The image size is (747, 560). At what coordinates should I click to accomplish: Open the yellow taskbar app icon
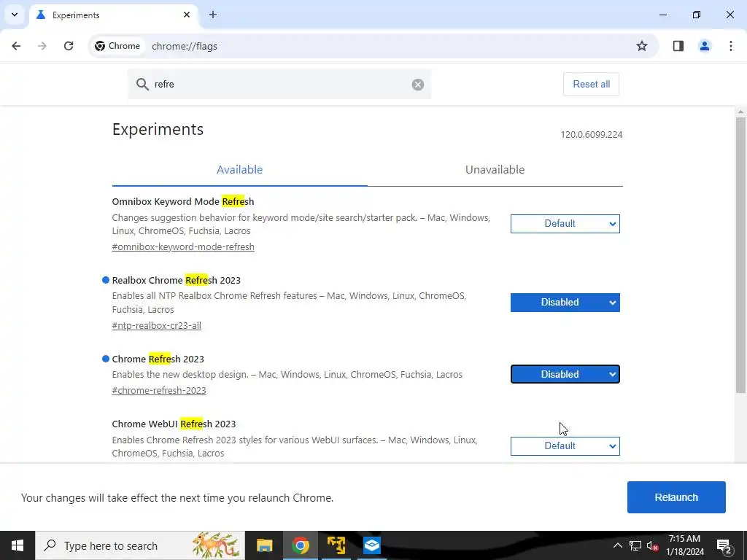(x=336, y=545)
